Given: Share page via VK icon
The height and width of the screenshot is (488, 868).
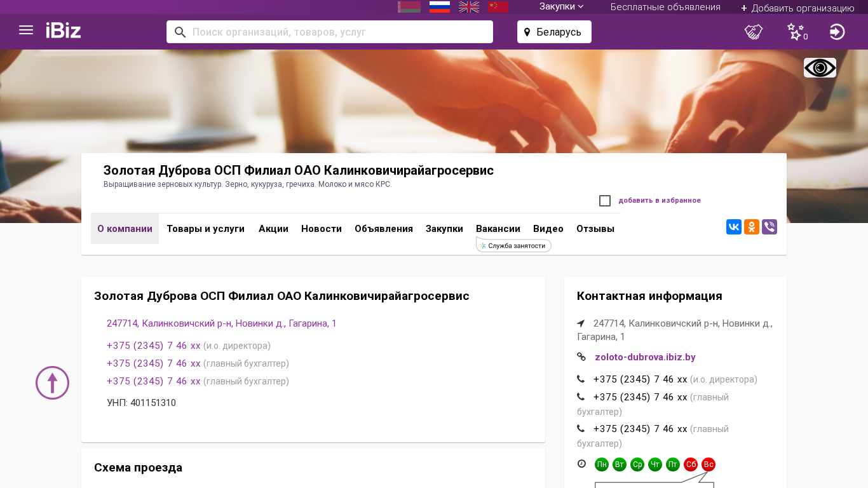Looking at the screenshot, I should 734,227.
